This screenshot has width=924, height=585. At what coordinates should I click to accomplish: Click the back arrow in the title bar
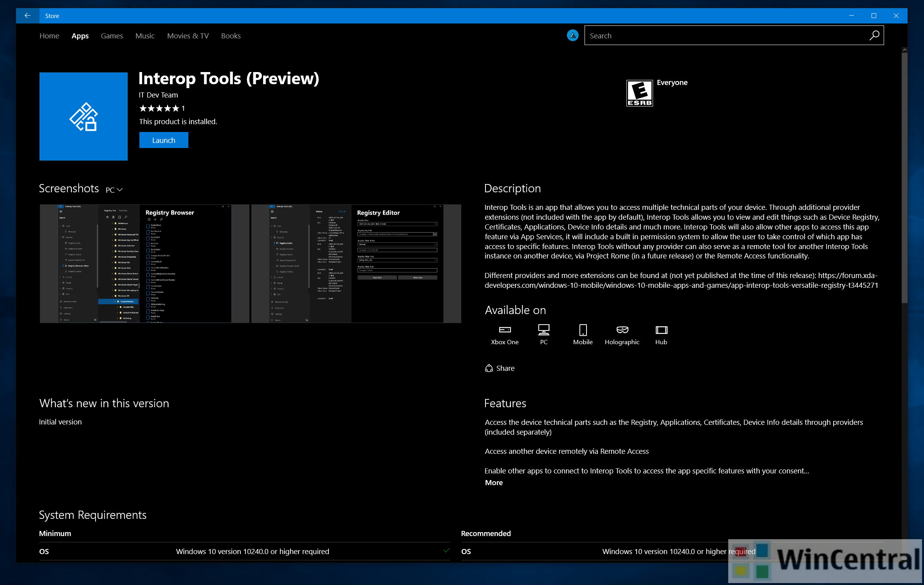click(27, 16)
